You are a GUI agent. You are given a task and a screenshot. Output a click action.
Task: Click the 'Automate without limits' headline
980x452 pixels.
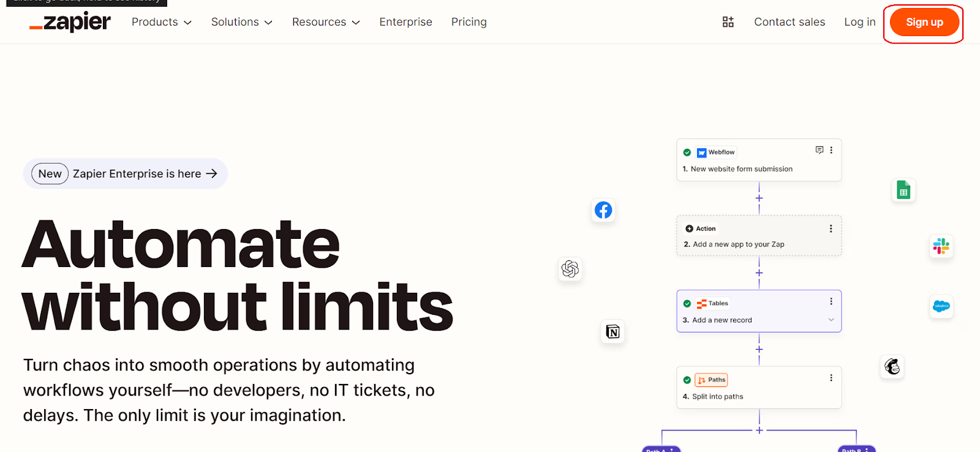point(238,275)
